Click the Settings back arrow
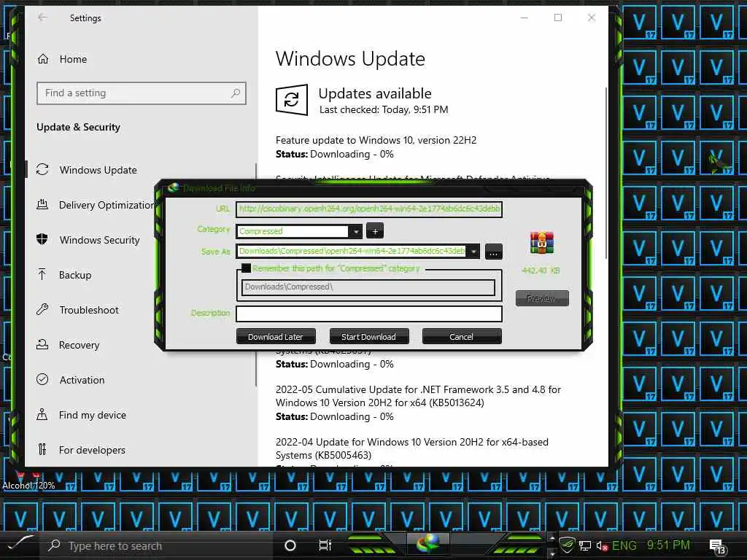The height and width of the screenshot is (560, 747). tap(42, 17)
